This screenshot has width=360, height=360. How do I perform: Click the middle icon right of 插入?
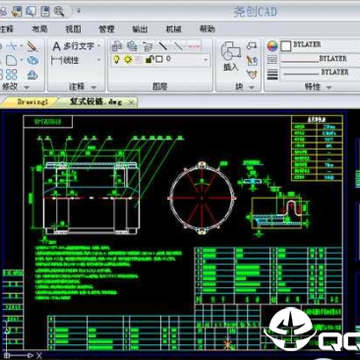(252, 60)
